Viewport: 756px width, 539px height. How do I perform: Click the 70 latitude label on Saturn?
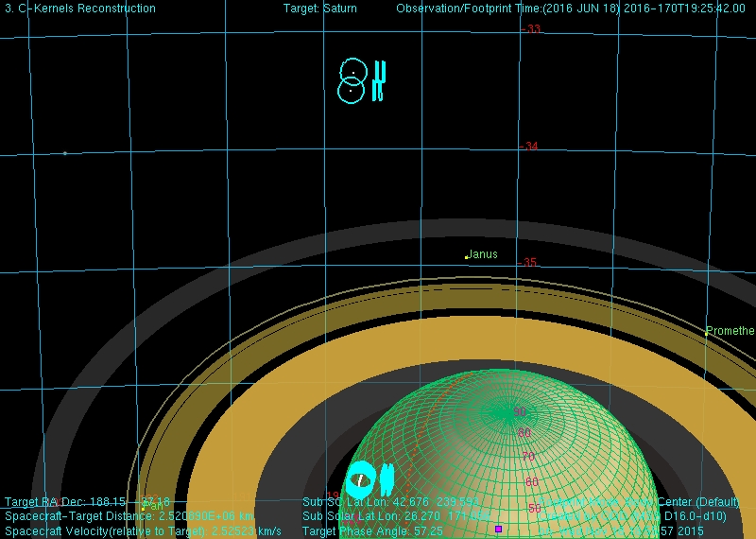[528, 456]
